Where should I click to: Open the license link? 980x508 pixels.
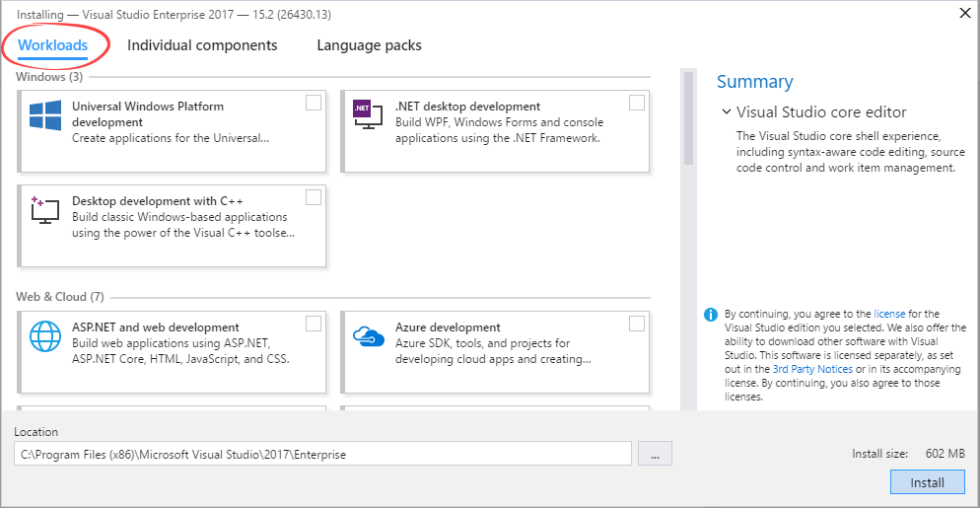pyautogui.click(x=889, y=314)
